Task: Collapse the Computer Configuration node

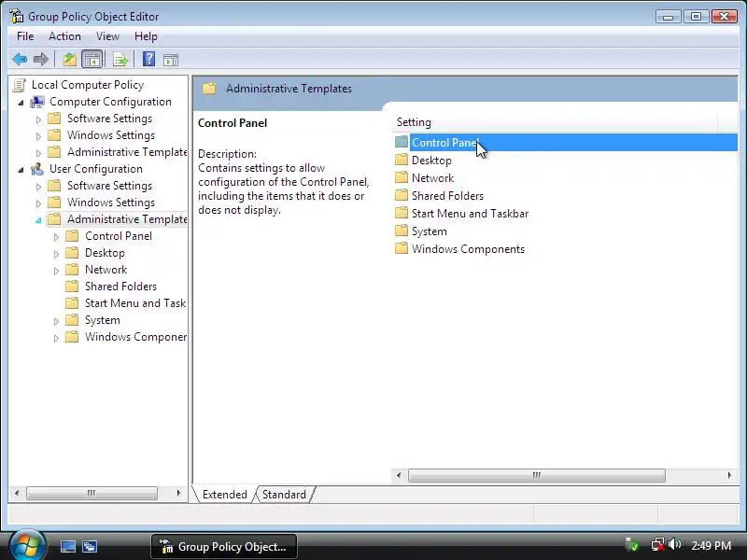Action: 21,103
